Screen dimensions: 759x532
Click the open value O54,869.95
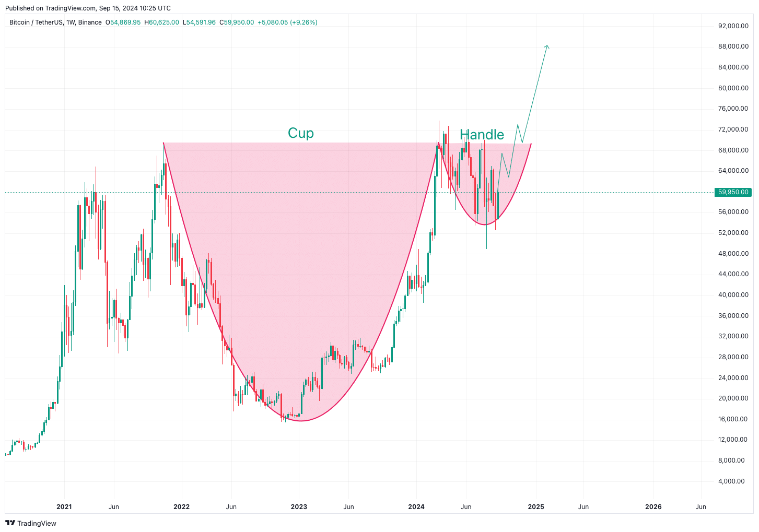(x=123, y=22)
